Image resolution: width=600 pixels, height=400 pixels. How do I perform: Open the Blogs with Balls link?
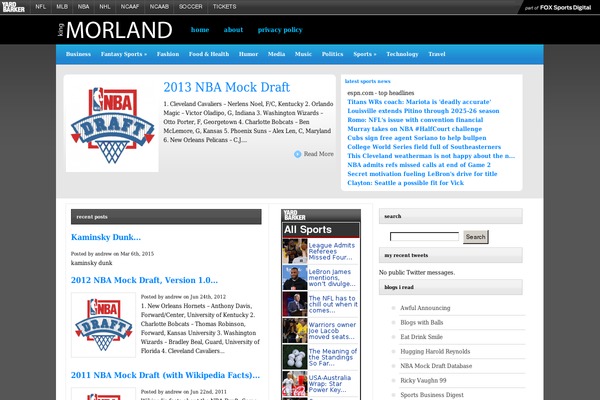click(x=422, y=322)
